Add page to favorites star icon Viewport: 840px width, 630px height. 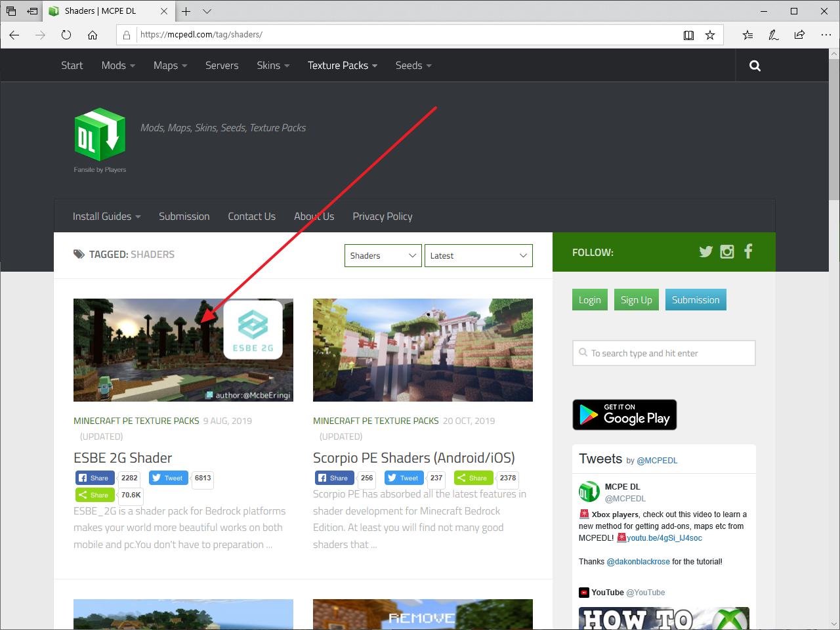[x=710, y=35]
